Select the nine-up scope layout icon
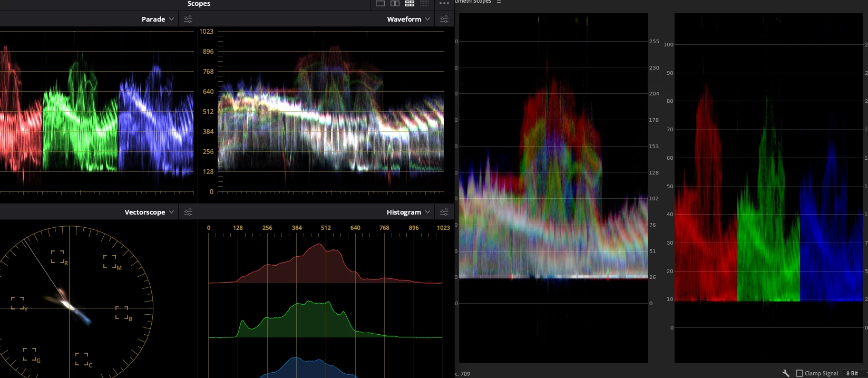 pos(424,4)
